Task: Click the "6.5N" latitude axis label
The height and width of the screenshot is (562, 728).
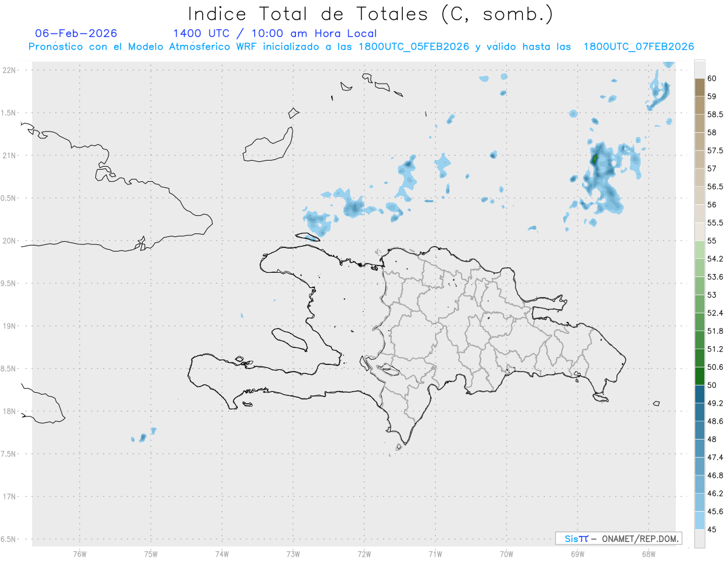Action: (x=8, y=539)
